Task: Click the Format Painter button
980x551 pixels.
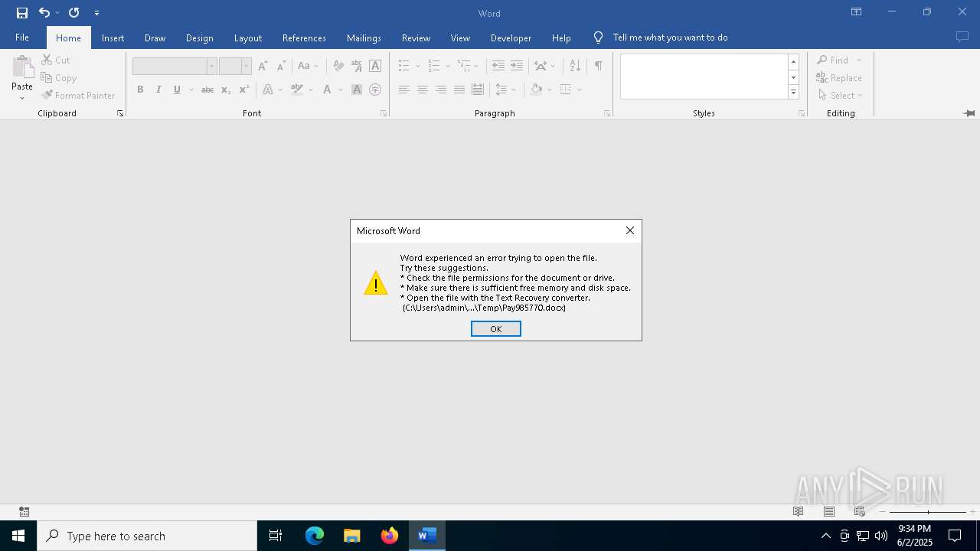Action: (x=78, y=95)
